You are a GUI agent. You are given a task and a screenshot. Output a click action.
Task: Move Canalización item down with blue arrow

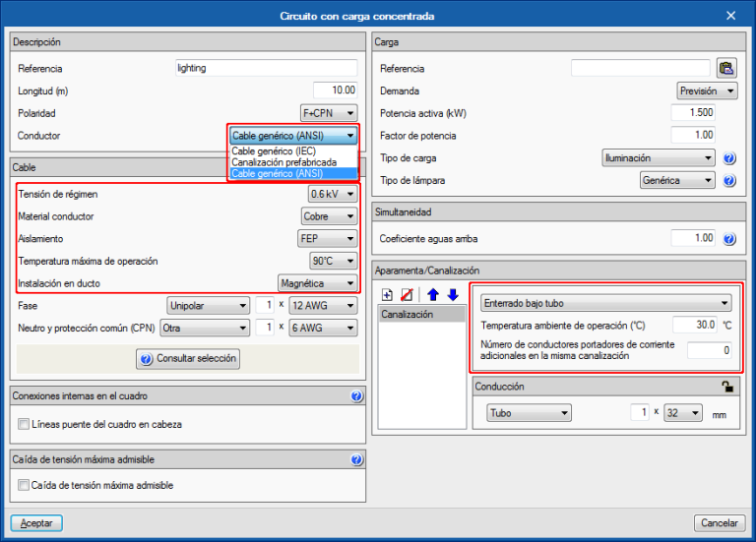click(x=453, y=295)
